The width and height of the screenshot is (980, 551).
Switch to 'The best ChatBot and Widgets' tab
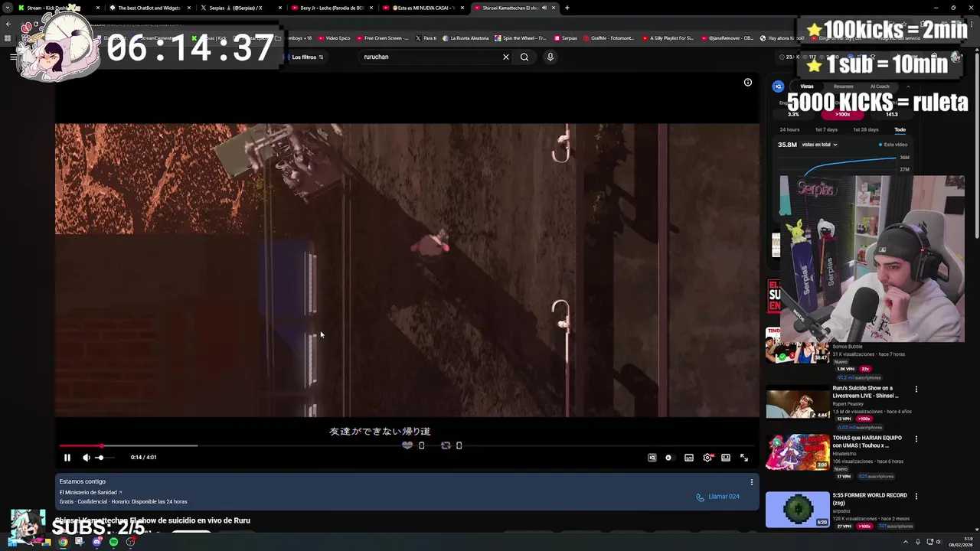click(x=149, y=8)
